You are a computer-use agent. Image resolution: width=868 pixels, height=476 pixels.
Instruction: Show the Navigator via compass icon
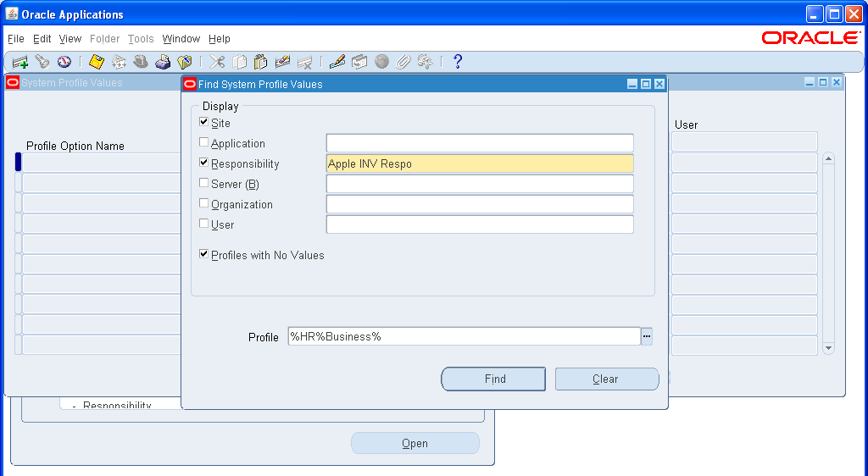(64, 62)
